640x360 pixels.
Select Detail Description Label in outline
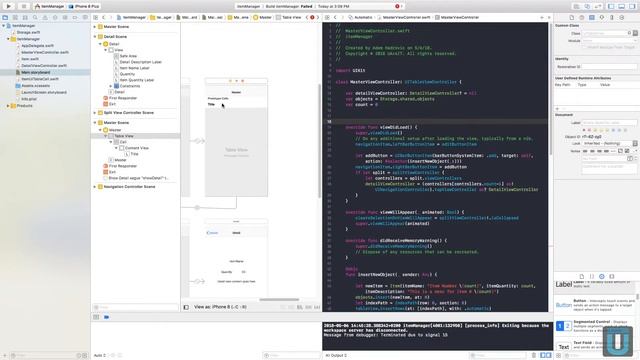[x=141, y=62]
